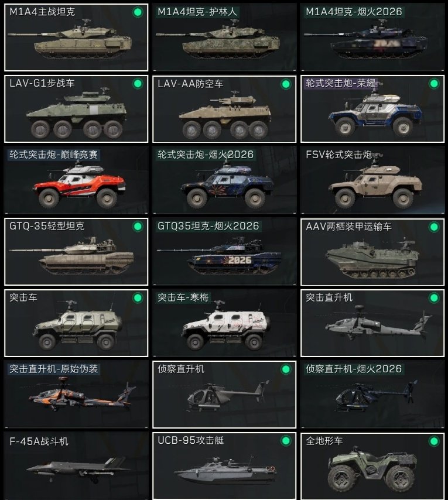Choose the M1A4坦克-护林人 skin
Screen dimensions: 448x500
[x=224, y=37]
